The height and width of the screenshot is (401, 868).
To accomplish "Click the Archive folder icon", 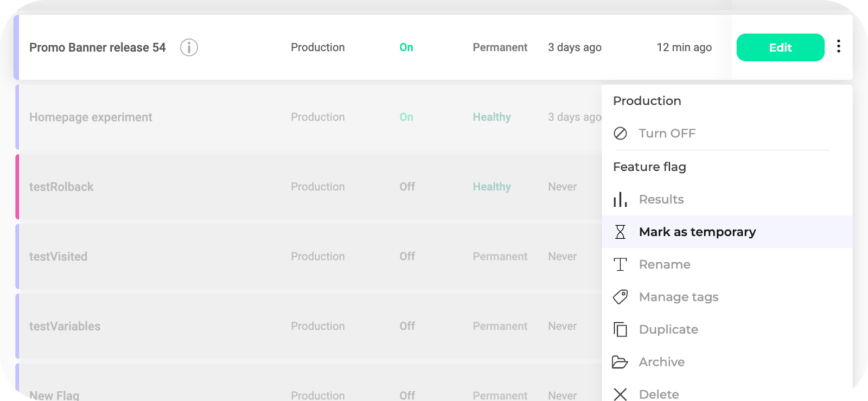I will point(620,362).
